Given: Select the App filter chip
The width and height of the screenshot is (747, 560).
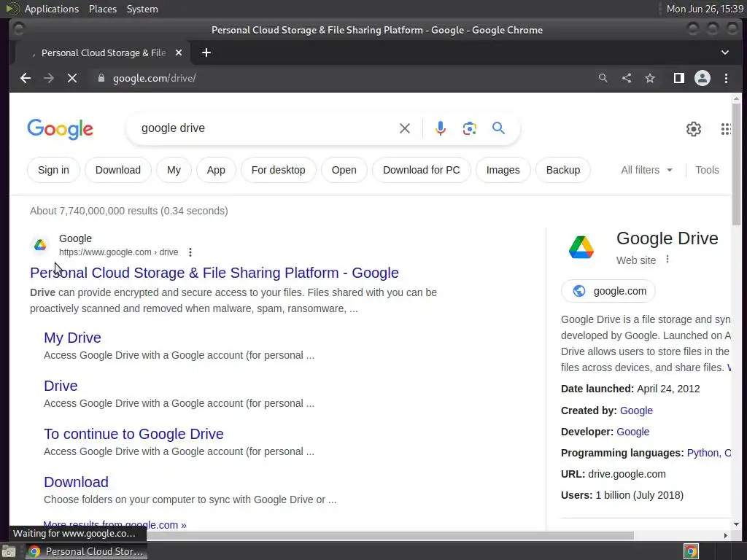Looking at the screenshot, I should point(216,170).
